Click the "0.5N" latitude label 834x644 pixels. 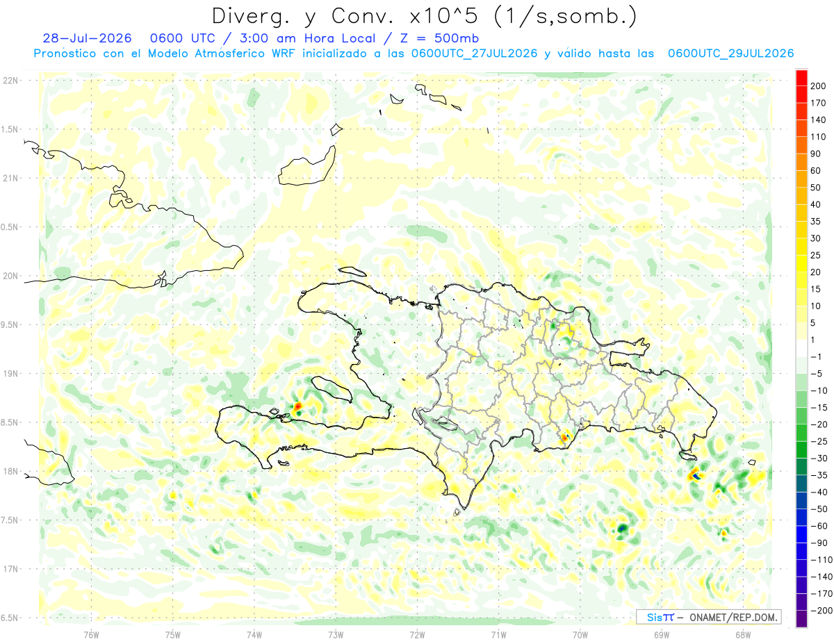click(10, 227)
